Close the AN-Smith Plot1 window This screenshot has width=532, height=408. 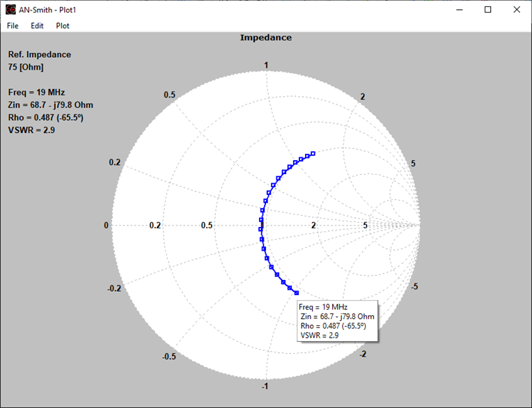point(517,10)
